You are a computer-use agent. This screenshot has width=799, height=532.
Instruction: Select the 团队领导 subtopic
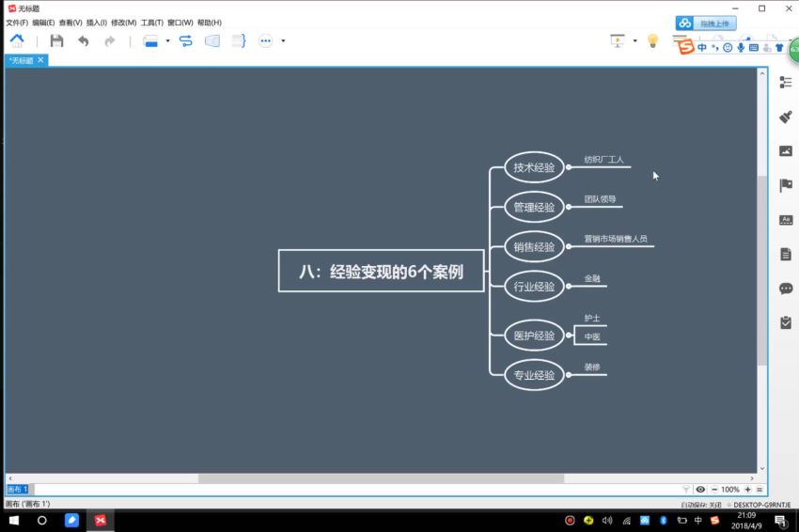(600, 199)
